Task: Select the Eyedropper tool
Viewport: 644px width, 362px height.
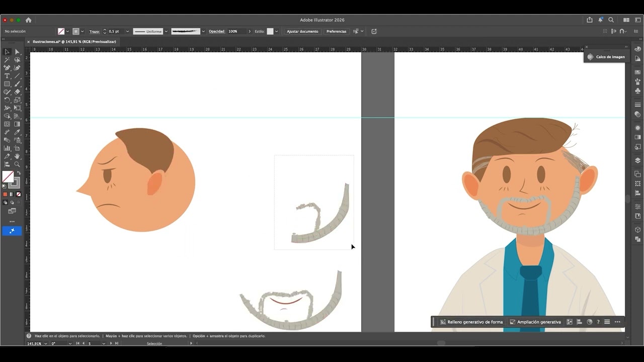Action: 17,132
